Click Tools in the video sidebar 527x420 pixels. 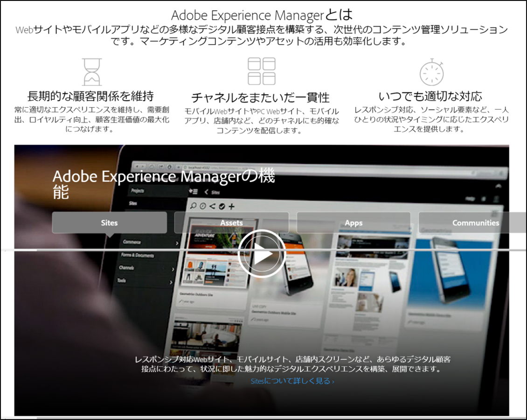tap(121, 280)
